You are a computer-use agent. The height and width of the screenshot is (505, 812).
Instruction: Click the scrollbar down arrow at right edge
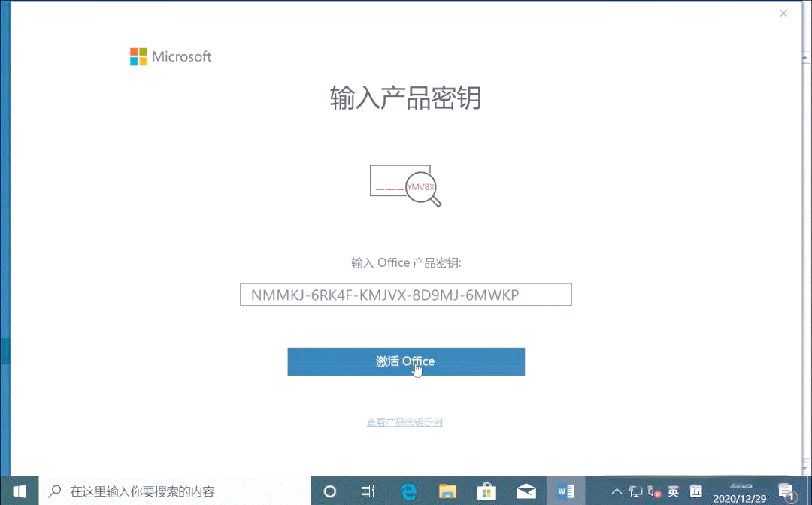(x=806, y=468)
